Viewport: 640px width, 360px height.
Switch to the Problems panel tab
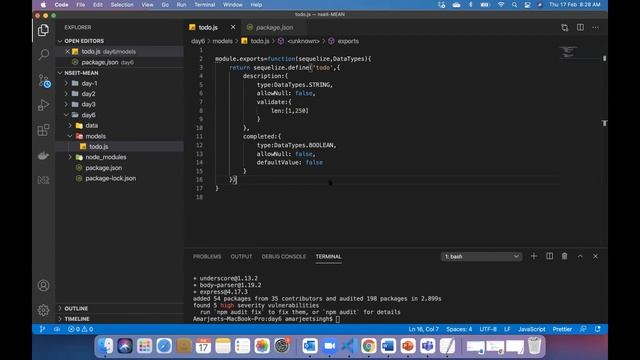tap(207, 256)
